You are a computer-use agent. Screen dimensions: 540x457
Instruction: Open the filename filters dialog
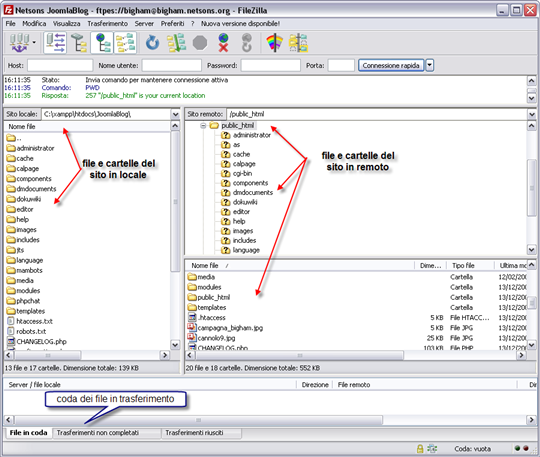coord(274,43)
